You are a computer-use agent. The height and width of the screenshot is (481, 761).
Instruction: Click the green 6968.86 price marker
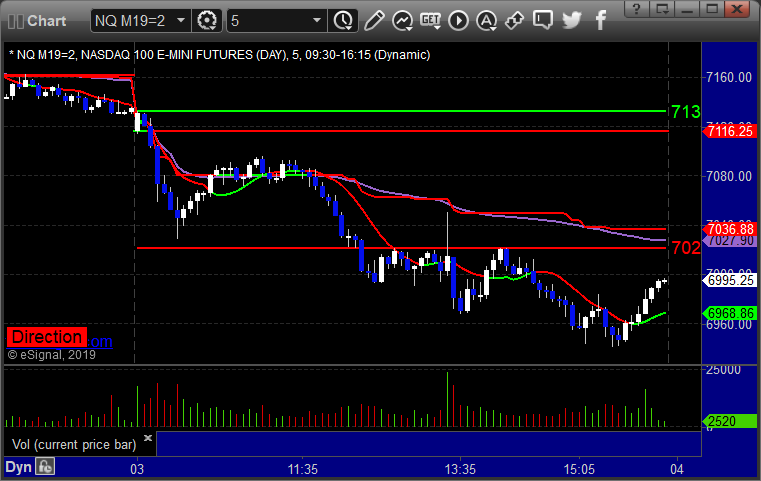729,313
